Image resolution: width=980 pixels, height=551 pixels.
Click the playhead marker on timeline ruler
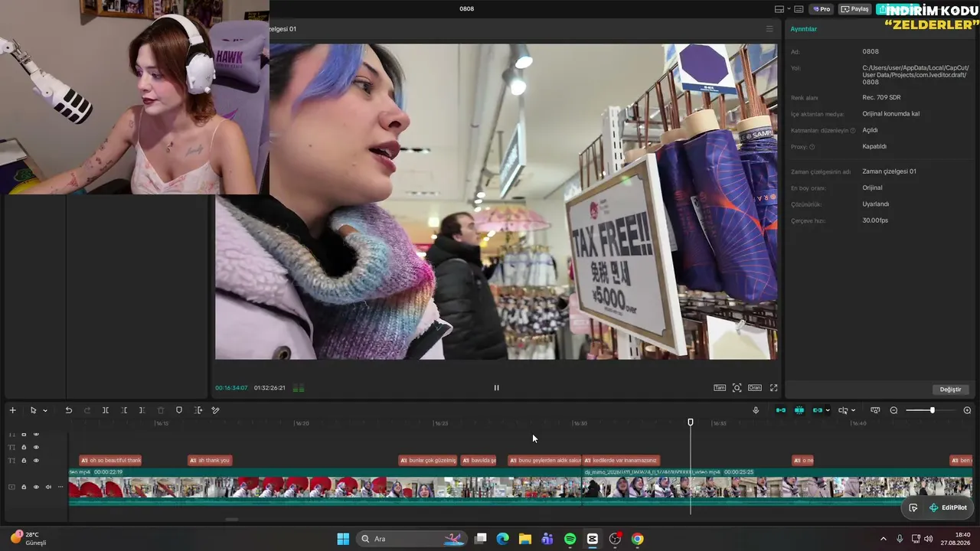(x=691, y=422)
